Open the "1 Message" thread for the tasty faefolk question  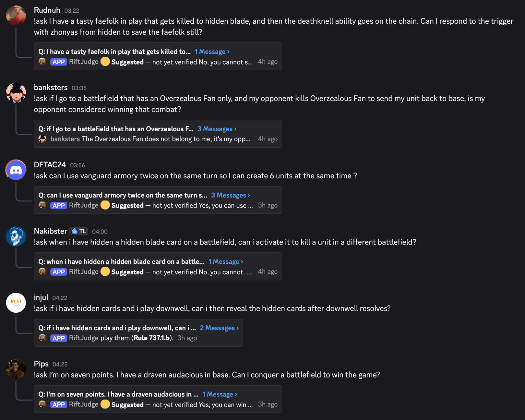(x=212, y=52)
